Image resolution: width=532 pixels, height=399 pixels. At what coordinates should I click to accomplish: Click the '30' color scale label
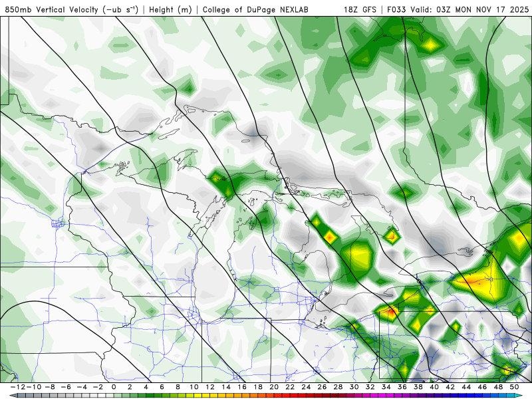[x=354, y=387]
